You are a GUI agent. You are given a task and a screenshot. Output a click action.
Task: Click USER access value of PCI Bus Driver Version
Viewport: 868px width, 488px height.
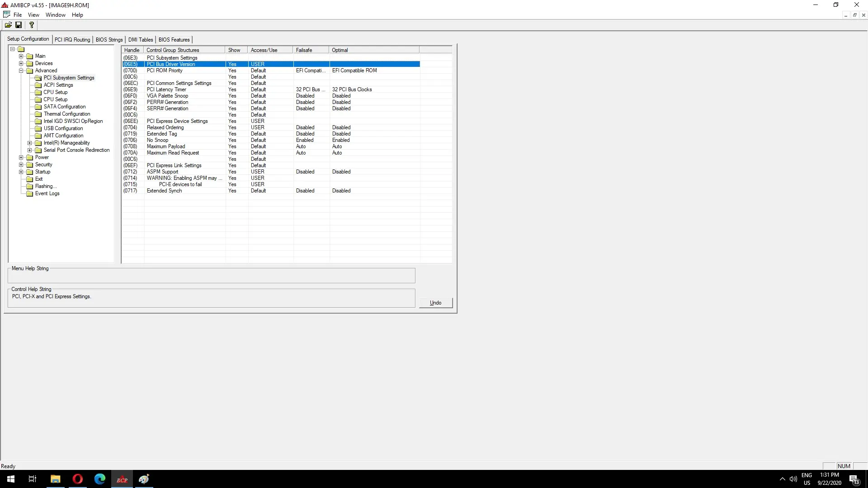[258, 64]
